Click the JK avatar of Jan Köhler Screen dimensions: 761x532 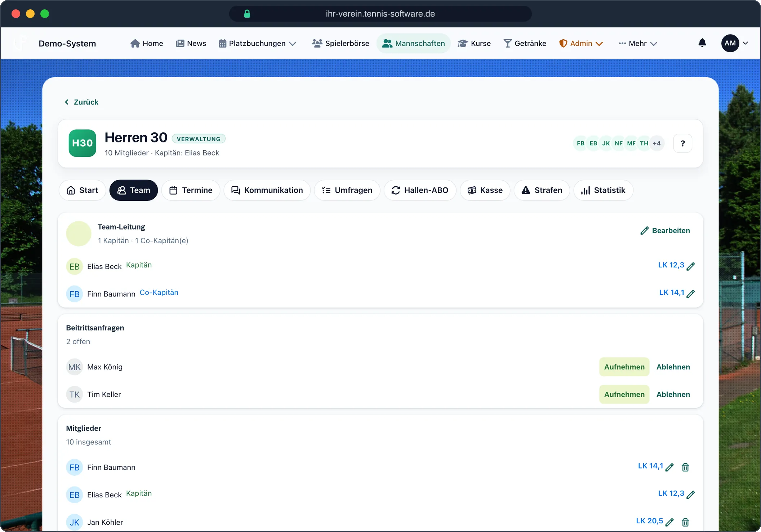(x=75, y=522)
